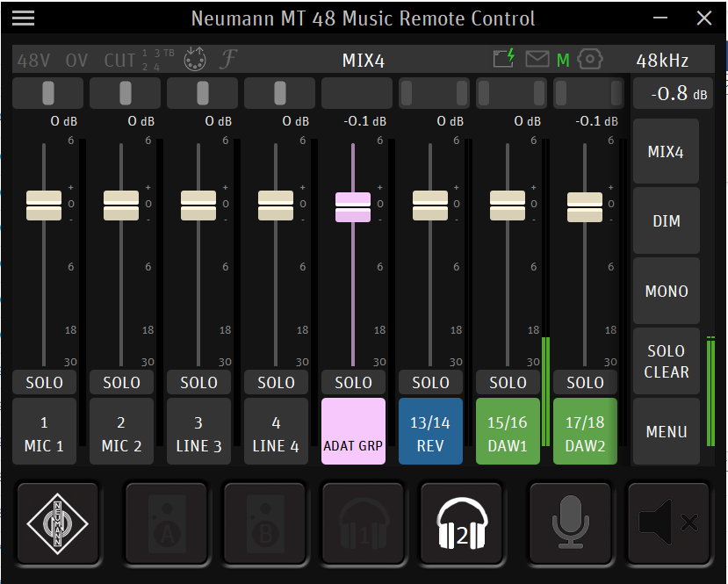Adjust the 13/14 REV pan control
Viewport: 728px width, 584px height.
[434, 93]
